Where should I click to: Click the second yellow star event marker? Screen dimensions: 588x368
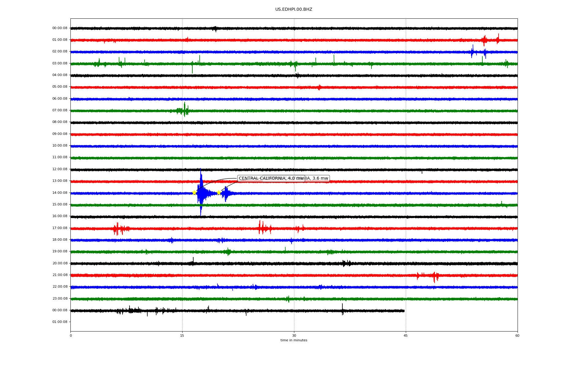(x=219, y=193)
